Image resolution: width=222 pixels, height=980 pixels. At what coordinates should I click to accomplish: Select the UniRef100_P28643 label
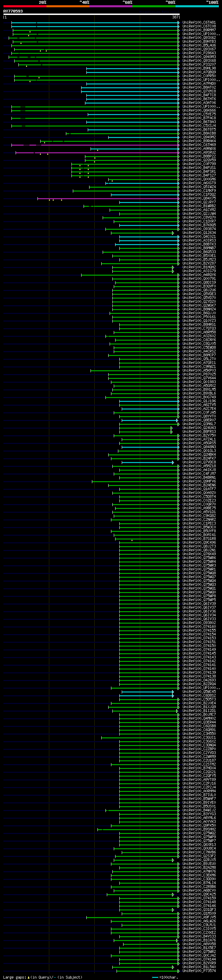tap(199, 53)
